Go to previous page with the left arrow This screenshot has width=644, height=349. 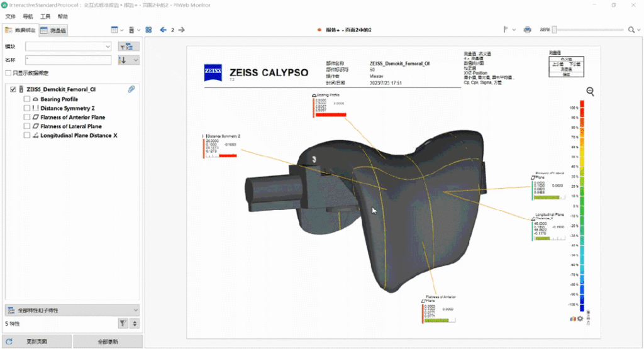[x=164, y=30]
